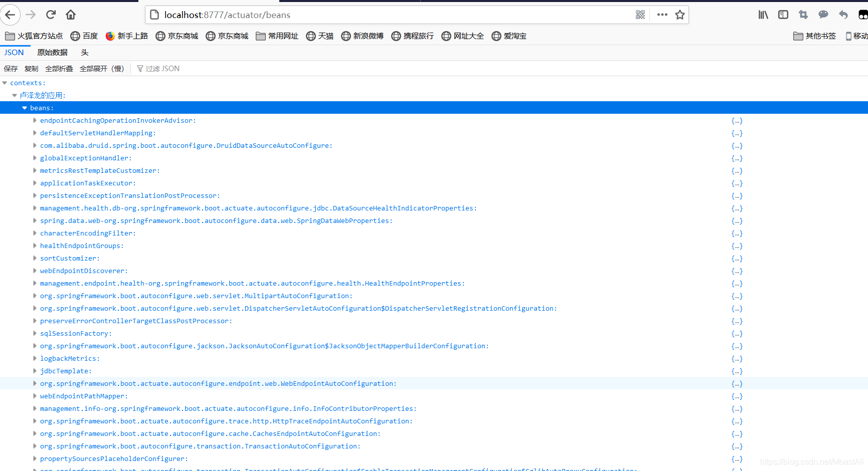Open the Library icon in toolbar

pos(763,15)
